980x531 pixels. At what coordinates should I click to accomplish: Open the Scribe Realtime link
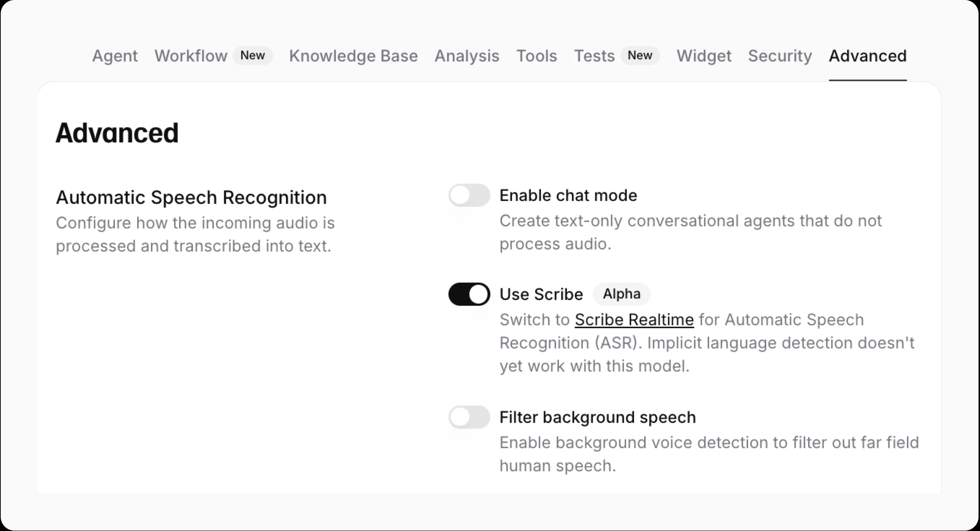[634, 320]
